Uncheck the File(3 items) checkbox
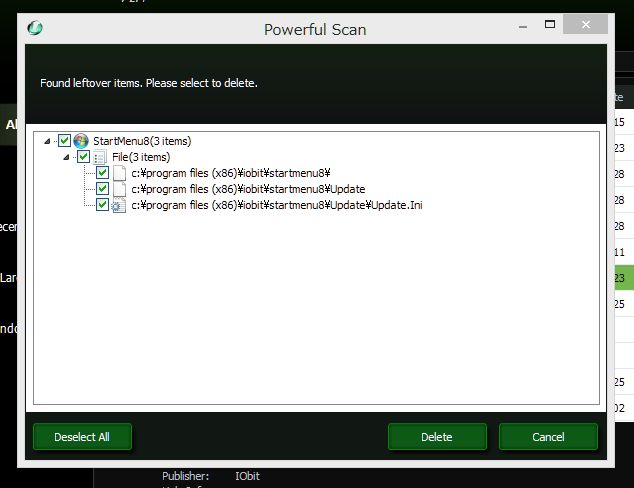Viewport: 634px width, 488px height. click(x=83, y=157)
